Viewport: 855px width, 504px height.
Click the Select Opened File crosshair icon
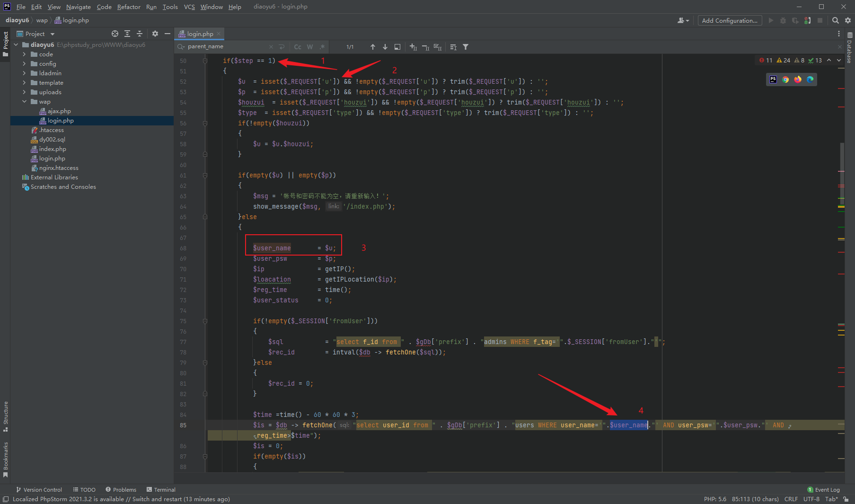point(115,34)
